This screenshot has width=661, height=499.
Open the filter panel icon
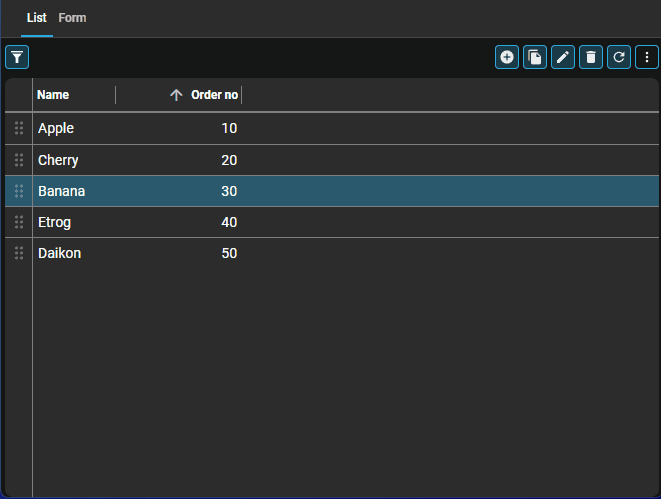(x=17, y=57)
